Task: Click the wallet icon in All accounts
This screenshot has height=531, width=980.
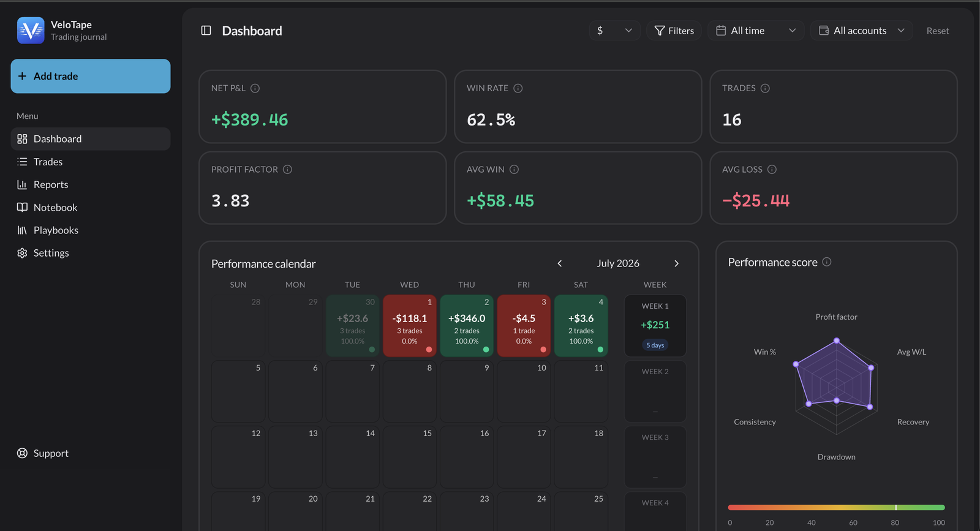Action: pos(824,31)
